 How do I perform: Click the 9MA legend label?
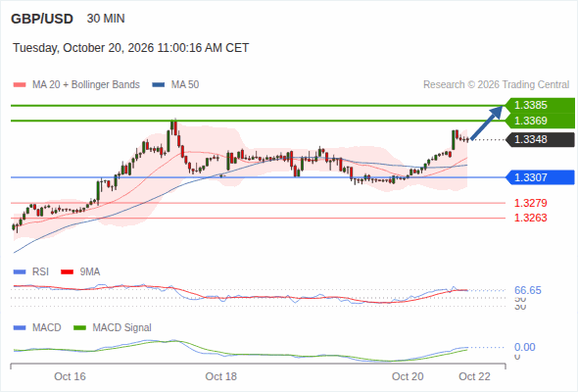(90, 271)
